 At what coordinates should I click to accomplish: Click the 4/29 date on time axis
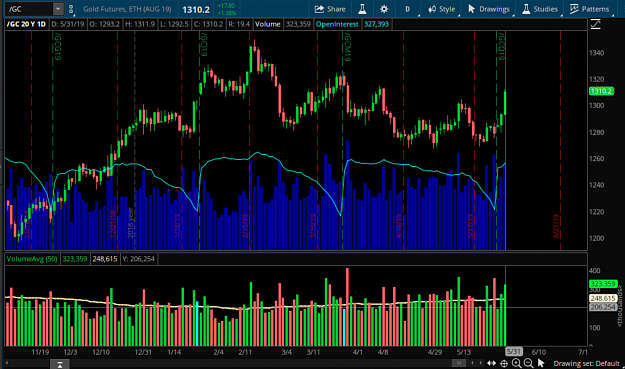(435, 352)
